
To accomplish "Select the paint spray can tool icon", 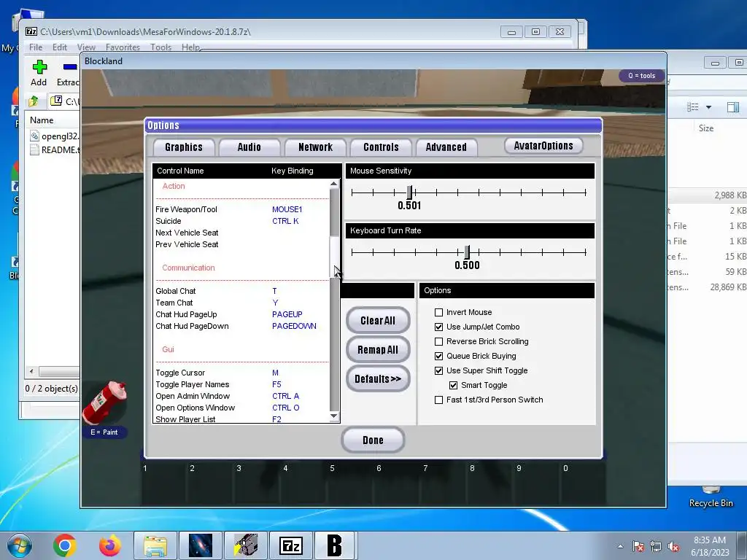I will point(105,402).
